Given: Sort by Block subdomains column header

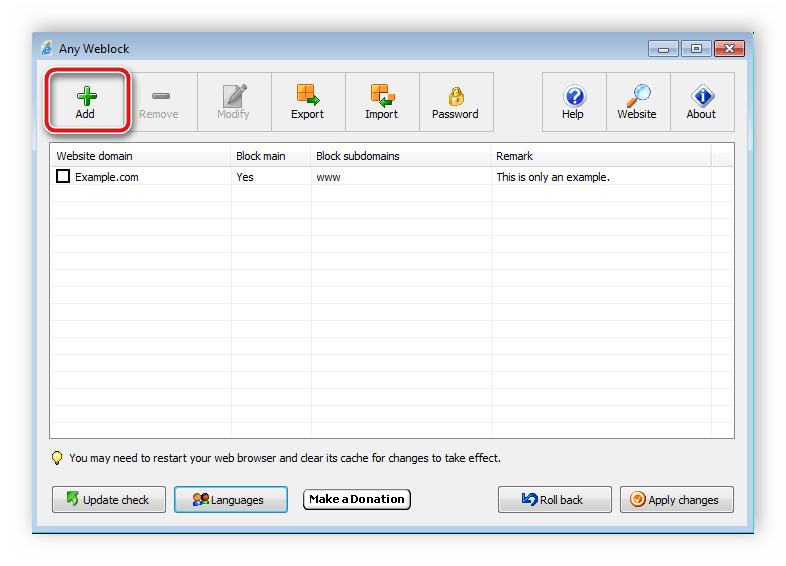Looking at the screenshot, I should tap(401, 156).
